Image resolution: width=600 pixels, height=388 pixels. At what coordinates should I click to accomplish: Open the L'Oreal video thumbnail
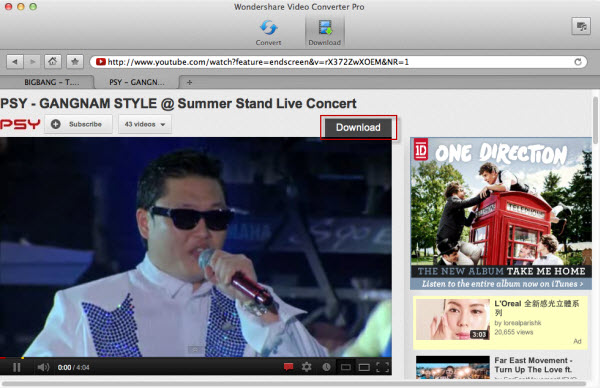coord(453,320)
